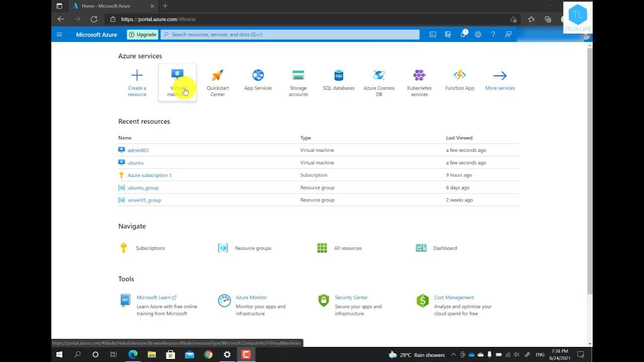The width and height of the screenshot is (644, 362).
Task: Open Azure Cosmos DB icon
Action: click(x=379, y=75)
